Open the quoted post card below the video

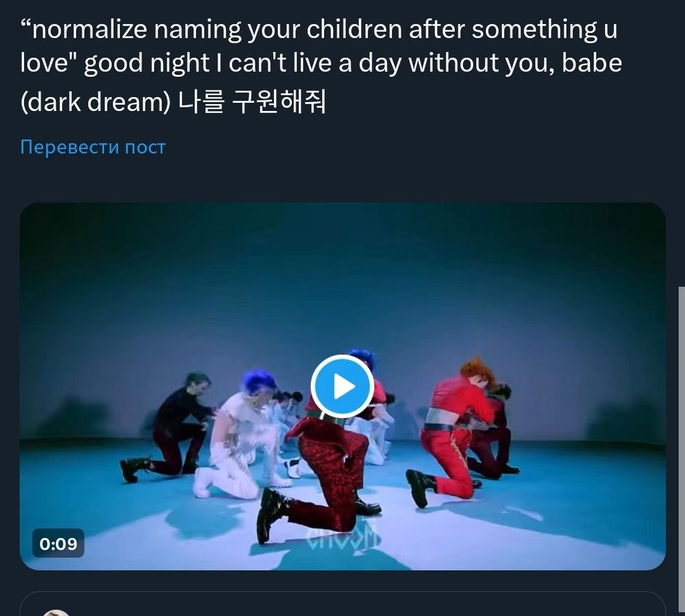tap(342, 604)
